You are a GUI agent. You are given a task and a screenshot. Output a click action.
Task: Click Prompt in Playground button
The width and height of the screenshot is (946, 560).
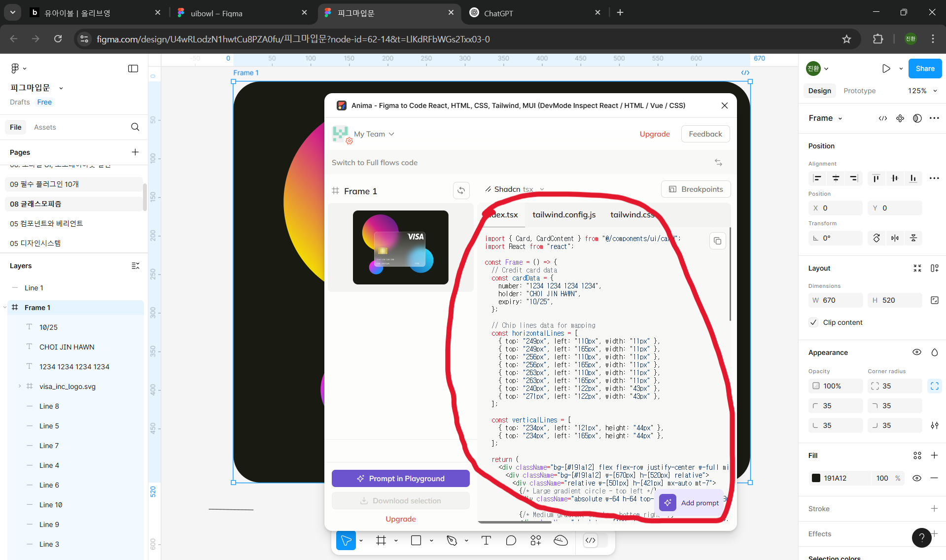(x=400, y=478)
